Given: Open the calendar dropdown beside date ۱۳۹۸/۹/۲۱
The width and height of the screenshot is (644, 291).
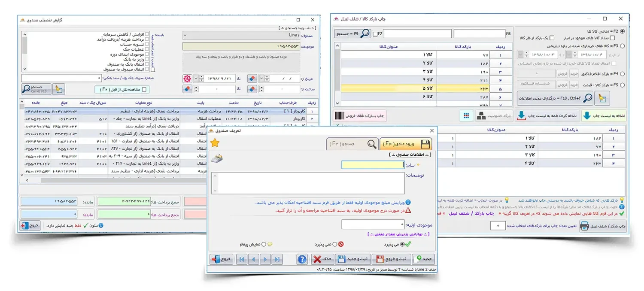Looking at the screenshot, I should click(196, 78).
